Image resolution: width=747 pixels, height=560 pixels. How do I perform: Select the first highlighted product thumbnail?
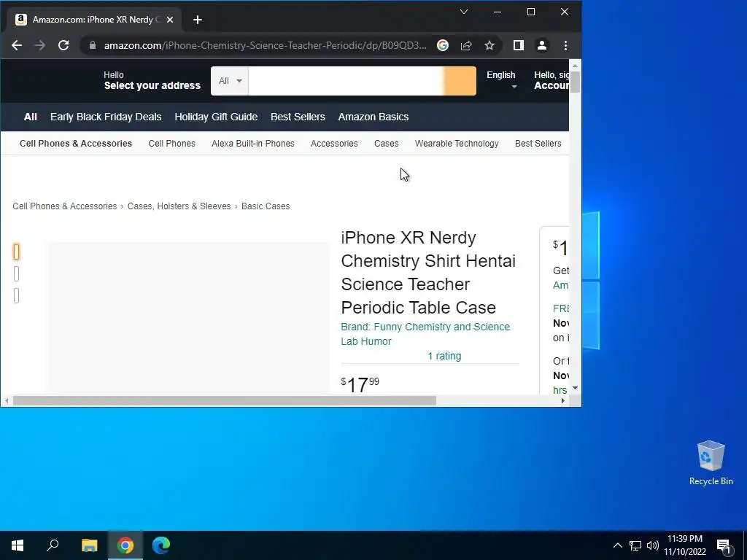[16, 252]
